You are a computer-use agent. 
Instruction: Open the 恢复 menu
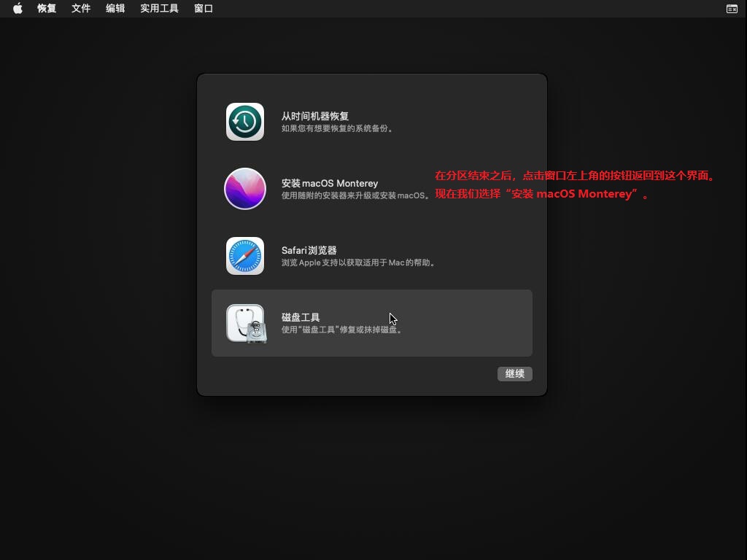pos(45,8)
